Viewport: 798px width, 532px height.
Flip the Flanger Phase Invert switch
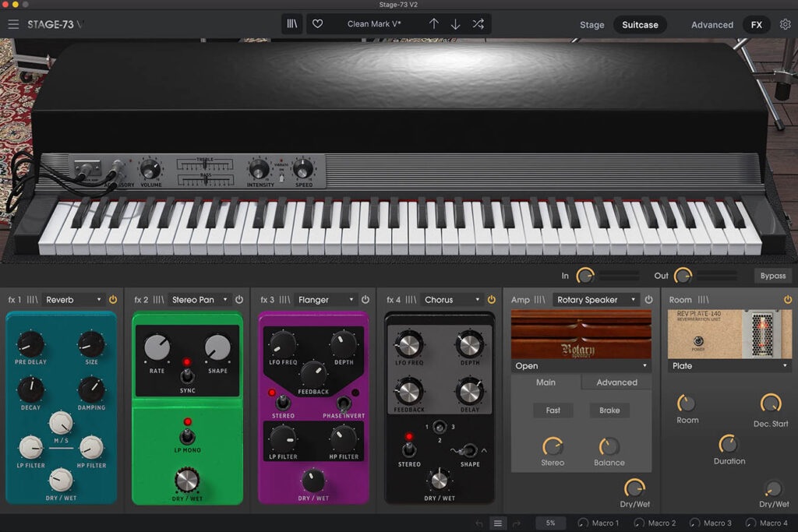click(x=344, y=403)
